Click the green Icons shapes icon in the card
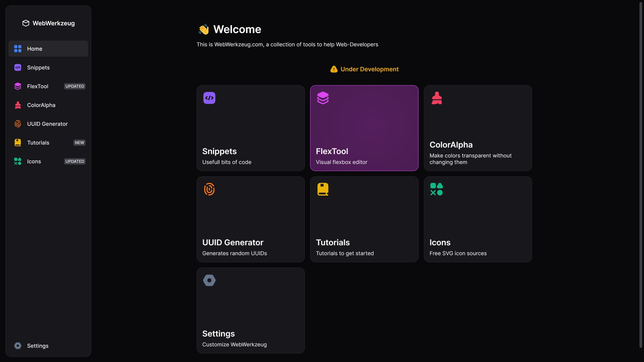Image resolution: width=644 pixels, height=362 pixels. pos(436,189)
